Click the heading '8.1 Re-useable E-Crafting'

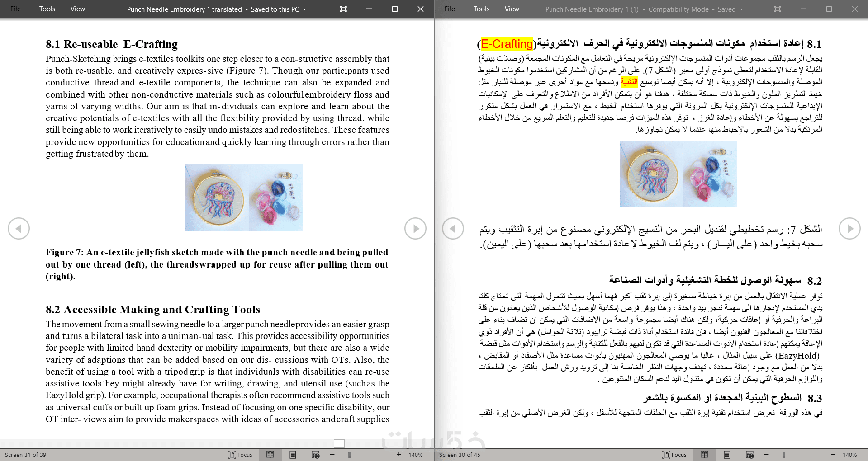pos(112,44)
